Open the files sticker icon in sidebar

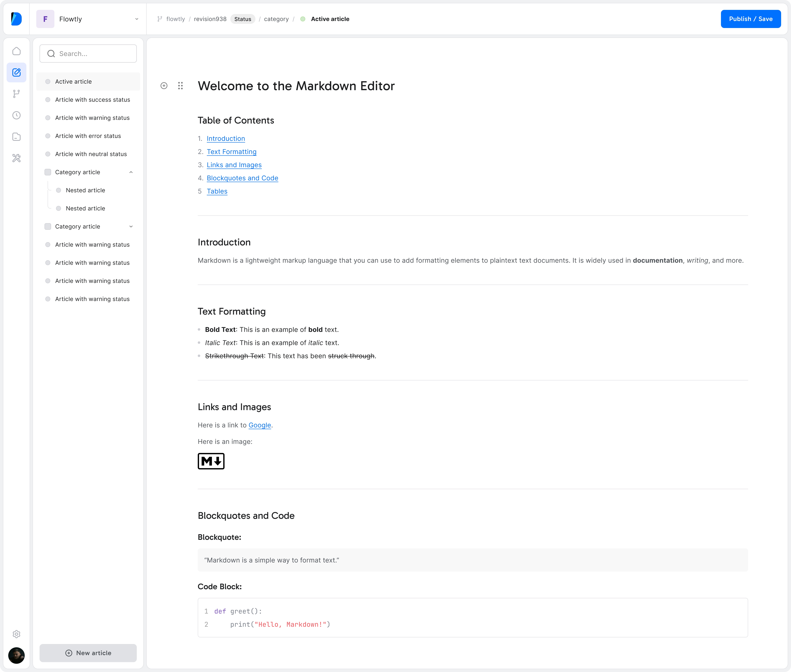(16, 137)
